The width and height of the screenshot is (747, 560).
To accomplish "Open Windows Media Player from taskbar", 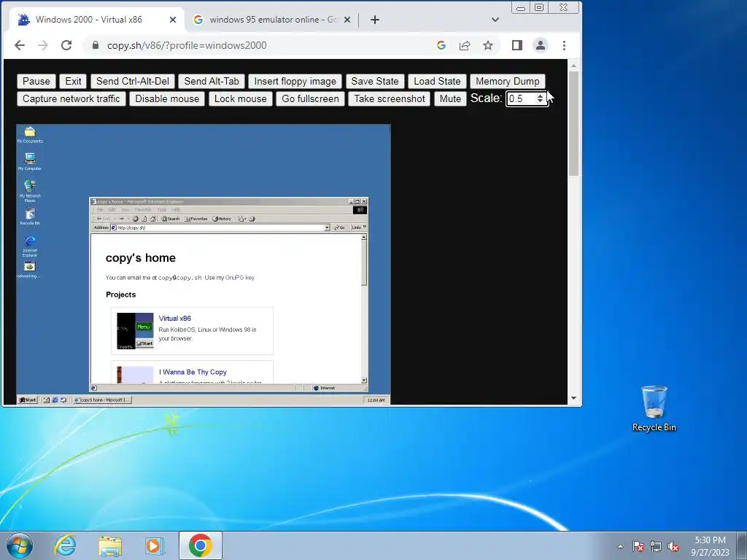I will click(x=155, y=545).
